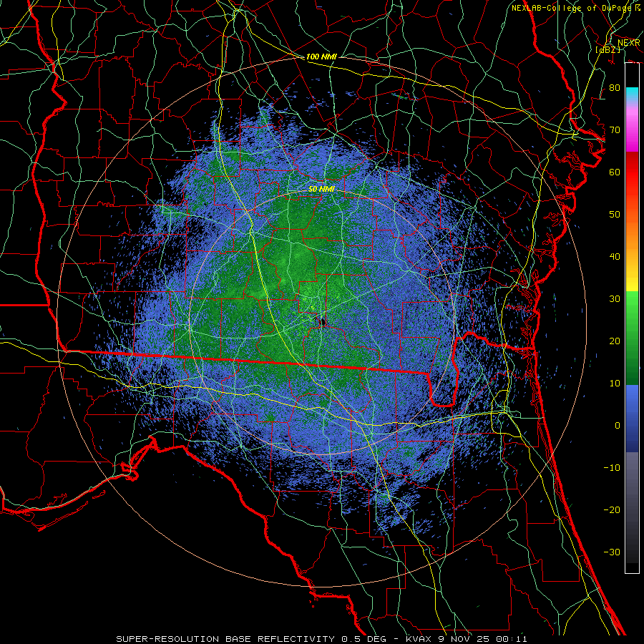The image size is (644, 644).
Task: Click the 40 value on the dBZ scale
Action: [615, 257]
